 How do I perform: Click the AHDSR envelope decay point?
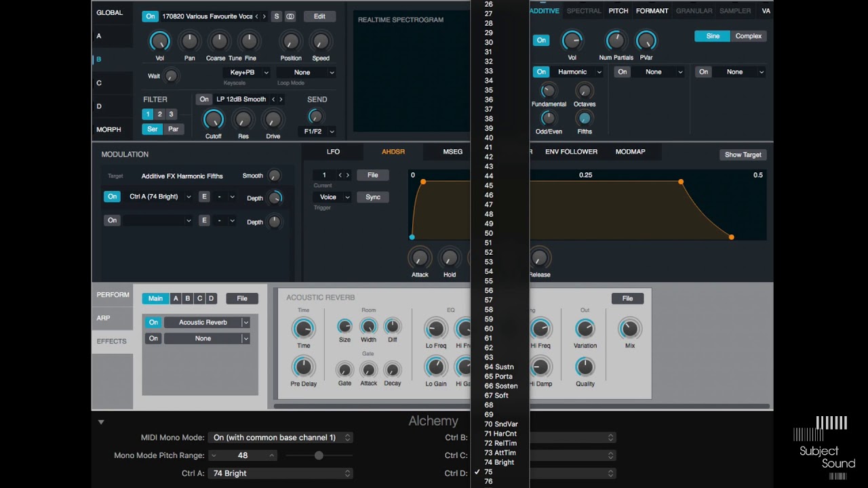(681, 182)
